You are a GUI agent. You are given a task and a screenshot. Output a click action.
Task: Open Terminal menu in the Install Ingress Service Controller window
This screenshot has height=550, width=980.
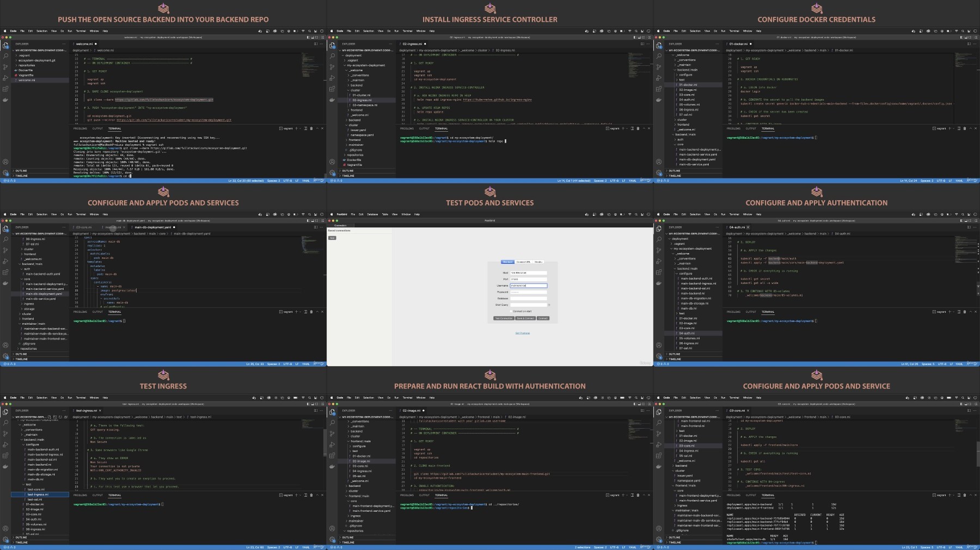[x=407, y=31]
